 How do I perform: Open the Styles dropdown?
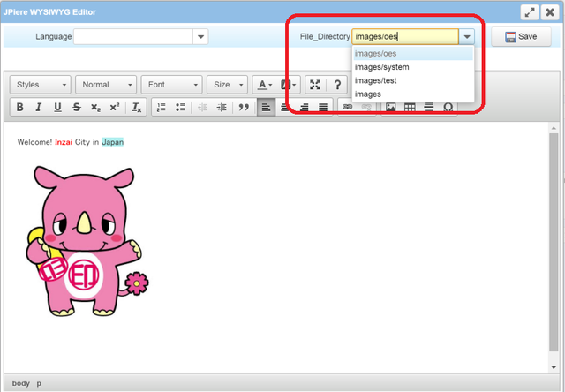41,85
